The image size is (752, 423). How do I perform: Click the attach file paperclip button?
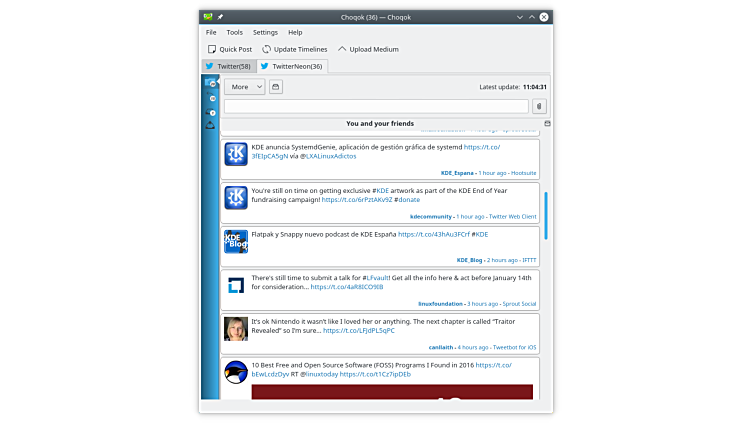[539, 106]
